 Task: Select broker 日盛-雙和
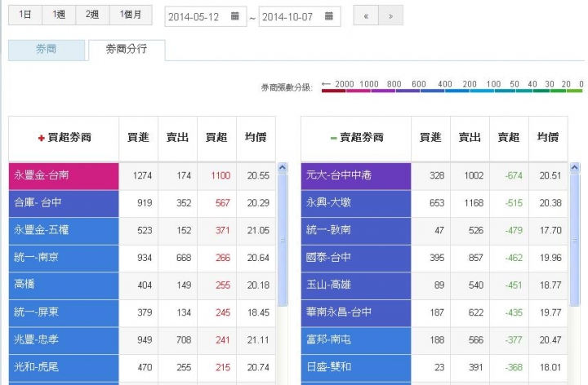[x=356, y=367]
